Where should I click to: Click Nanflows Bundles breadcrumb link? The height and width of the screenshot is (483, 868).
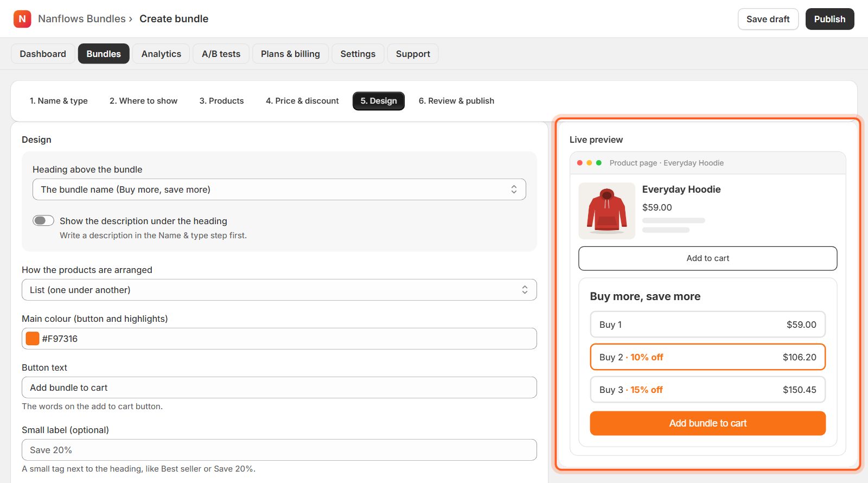(x=82, y=19)
